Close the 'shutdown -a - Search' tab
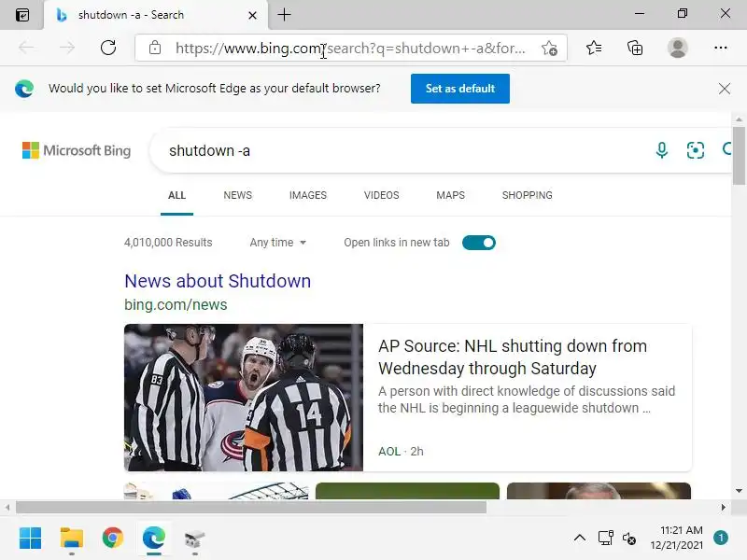 [252, 15]
